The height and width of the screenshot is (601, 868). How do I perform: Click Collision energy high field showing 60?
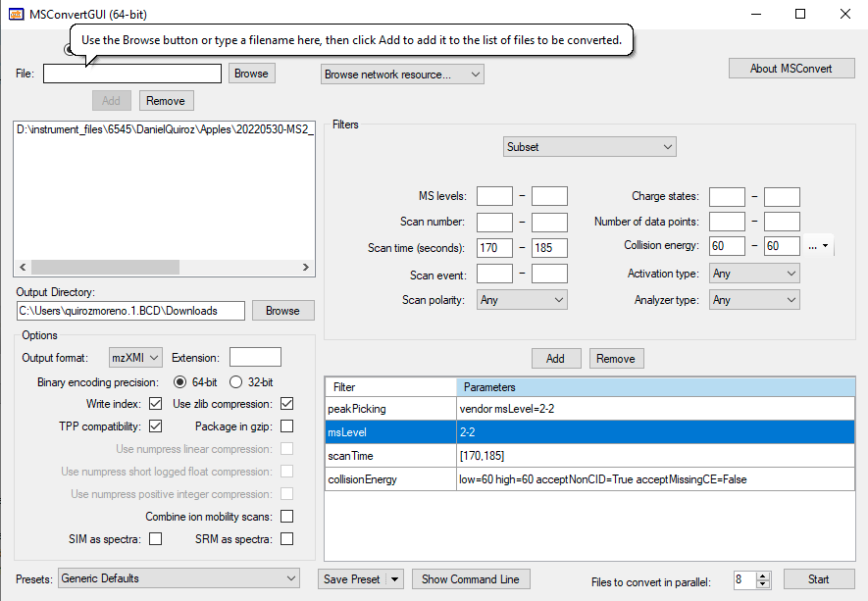click(x=782, y=246)
